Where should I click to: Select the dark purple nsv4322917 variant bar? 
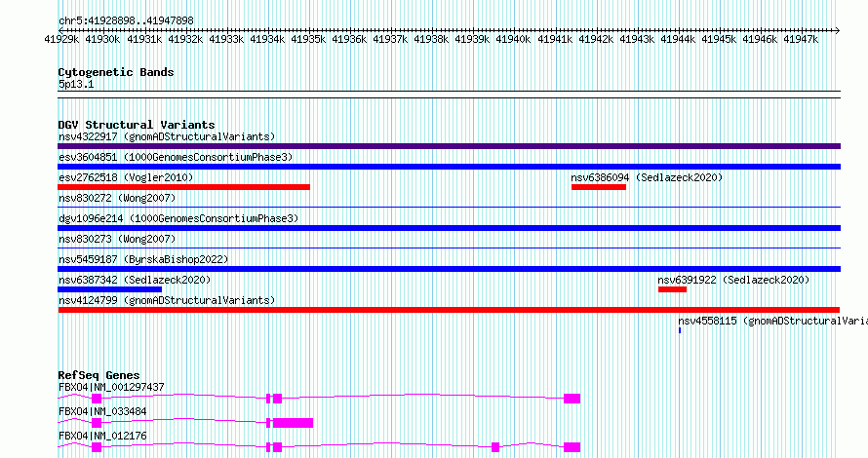point(449,146)
